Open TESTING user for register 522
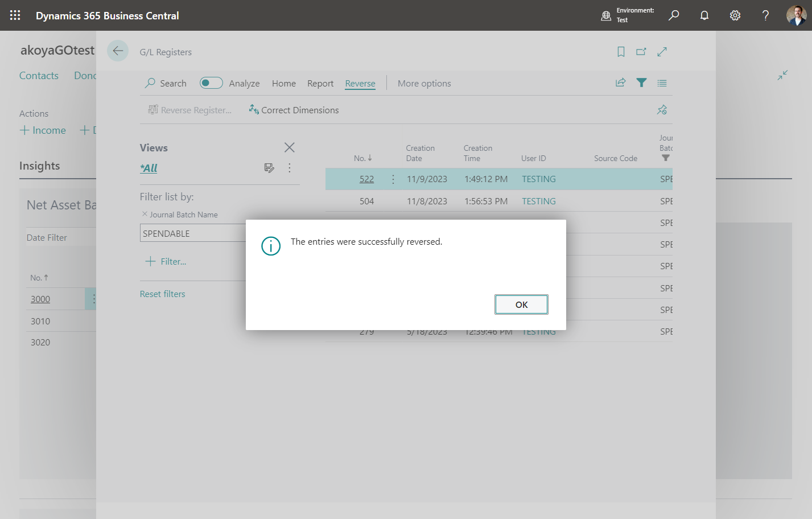812x519 pixels. coord(539,179)
